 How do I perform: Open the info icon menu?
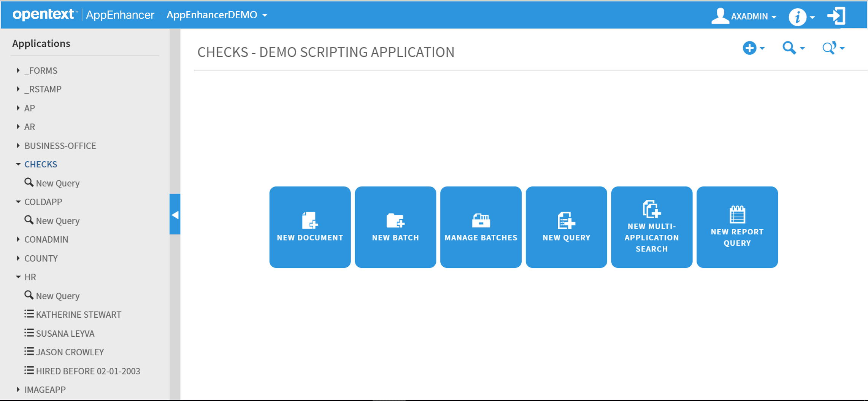(798, 16)
